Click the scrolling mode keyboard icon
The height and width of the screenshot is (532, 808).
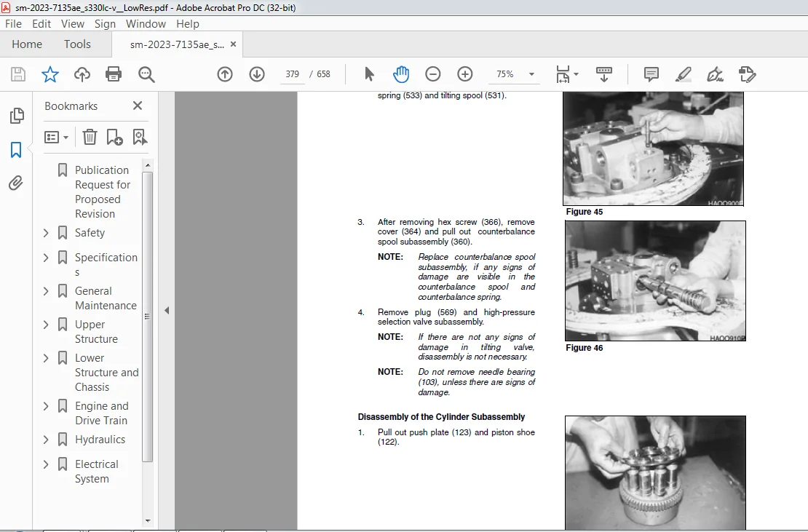coord(604,74)
